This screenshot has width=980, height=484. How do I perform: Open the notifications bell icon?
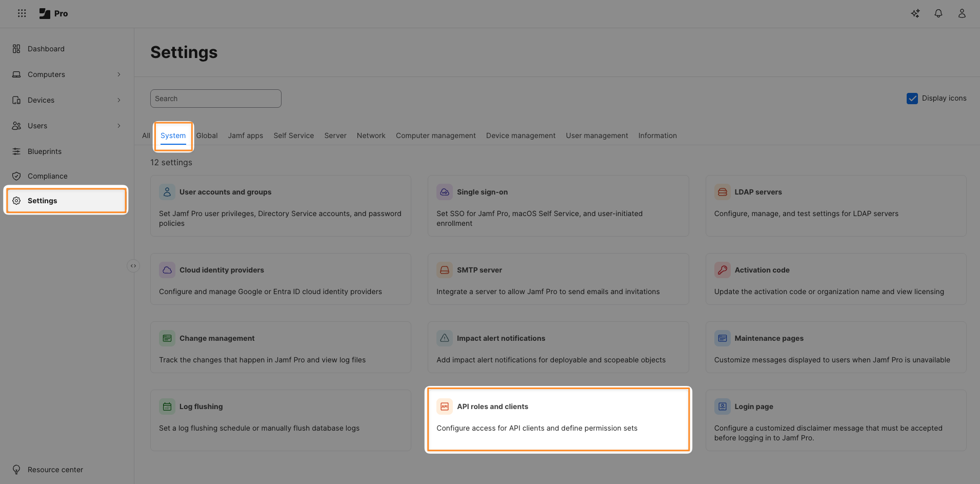[x=938, y=13]
